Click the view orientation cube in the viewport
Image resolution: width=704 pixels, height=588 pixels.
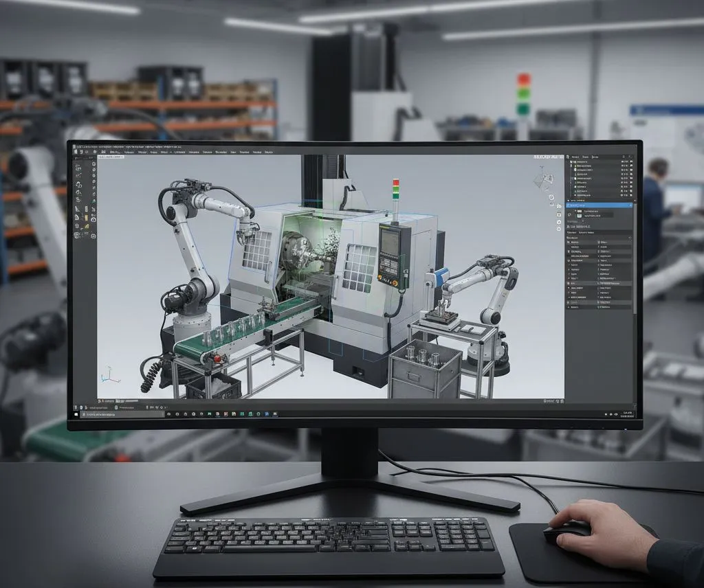click(x=542, y=180)
